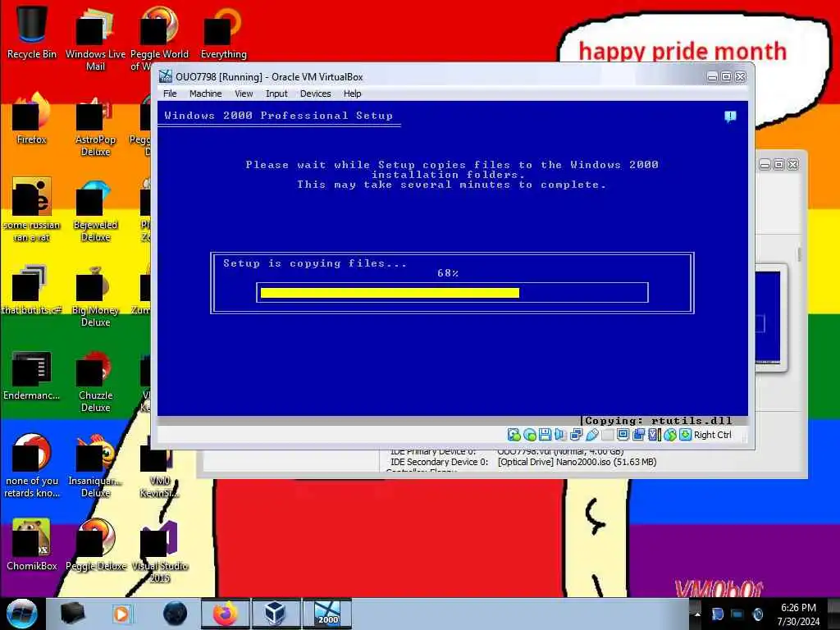Select the AstroPop Deluxe desktop icon

pyautogui.click(x=95, y=125)
